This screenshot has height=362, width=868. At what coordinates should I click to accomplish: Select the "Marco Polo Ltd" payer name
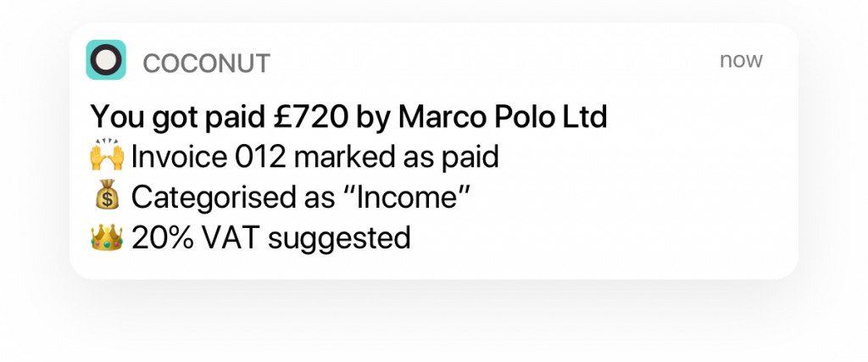(x=503, y=116)
